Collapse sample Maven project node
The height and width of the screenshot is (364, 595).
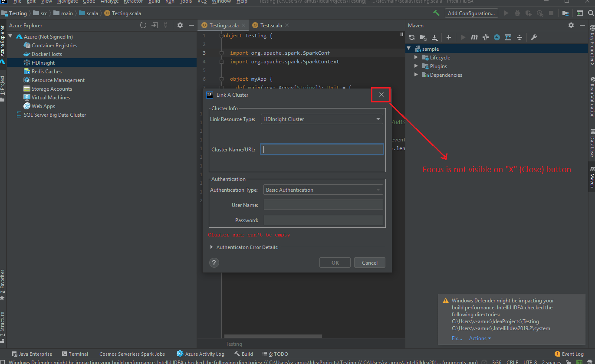pos(409,49)
